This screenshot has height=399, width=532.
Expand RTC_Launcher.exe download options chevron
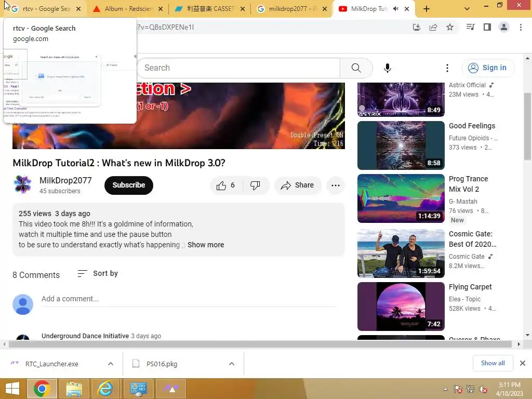click(111, 364)
